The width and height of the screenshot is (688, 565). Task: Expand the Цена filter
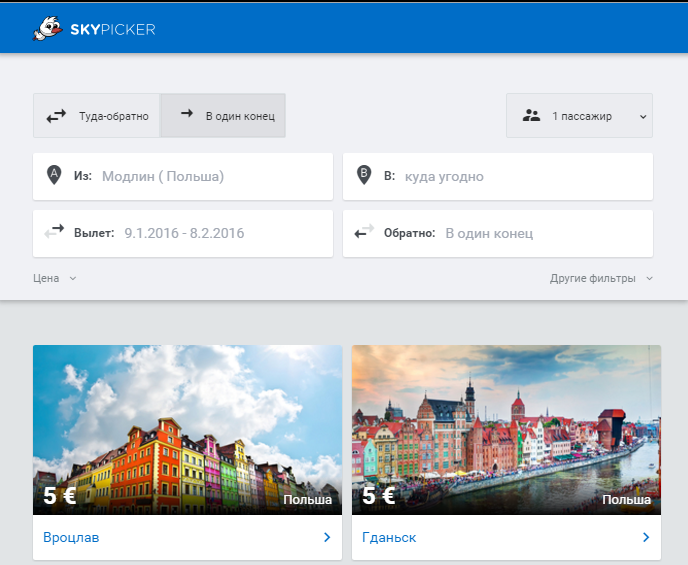pos(55,278)
